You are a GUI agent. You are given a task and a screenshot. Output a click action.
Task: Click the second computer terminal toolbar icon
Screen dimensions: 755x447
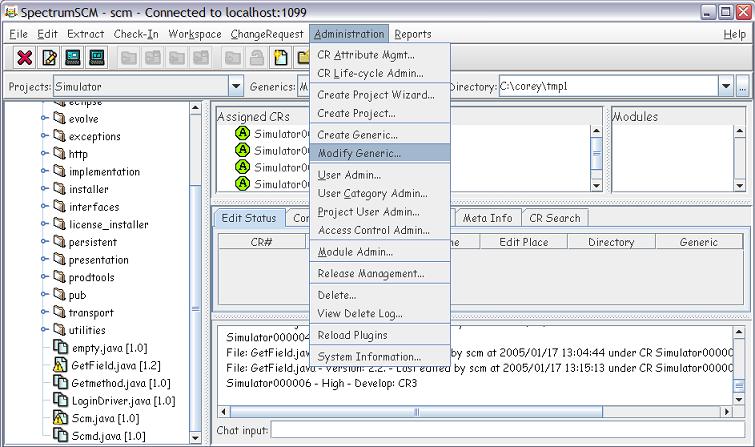pos(97,58)
